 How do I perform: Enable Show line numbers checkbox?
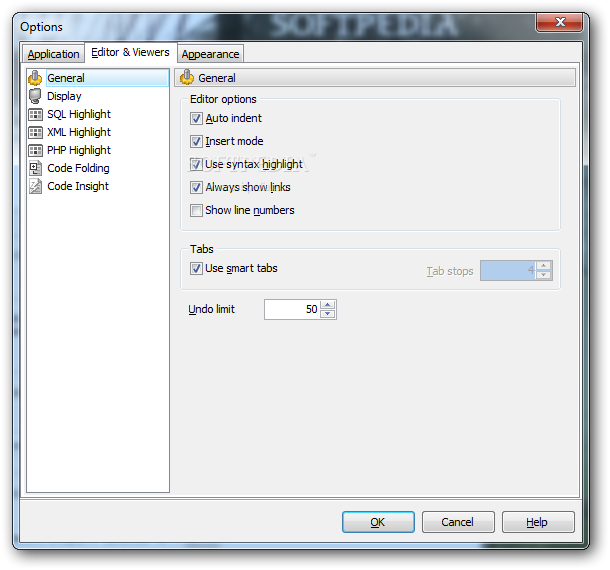pos(196,210)
